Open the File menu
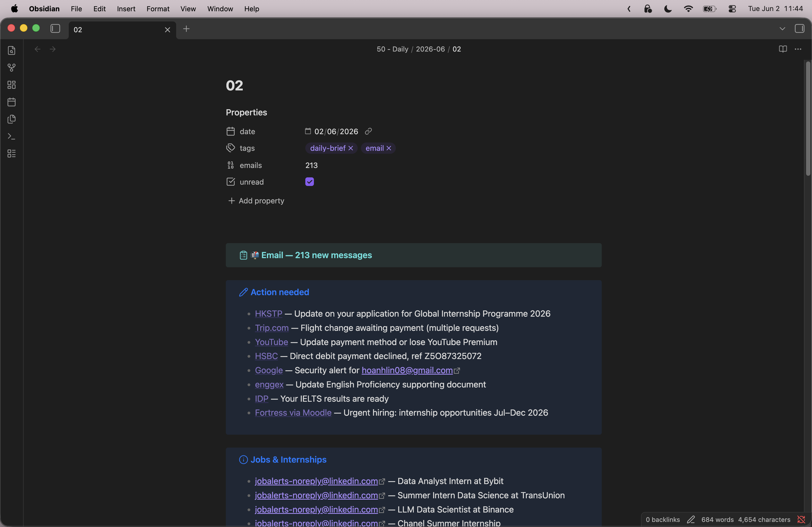 76,9
